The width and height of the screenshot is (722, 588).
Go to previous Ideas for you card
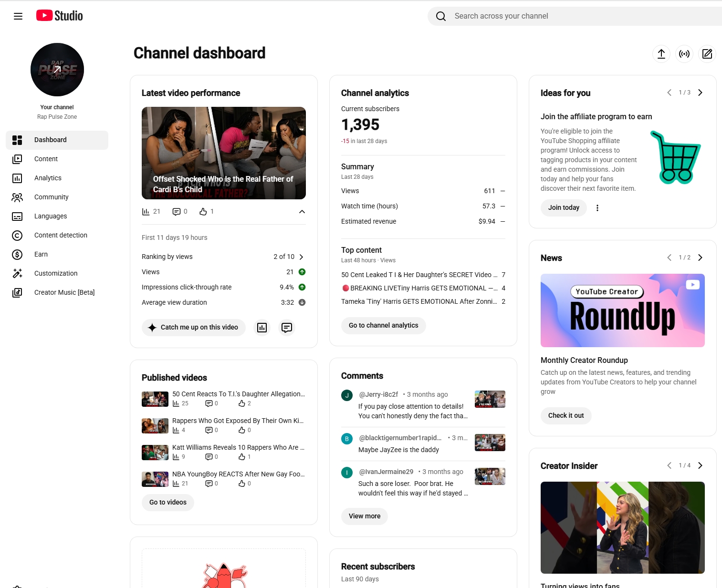670,93
